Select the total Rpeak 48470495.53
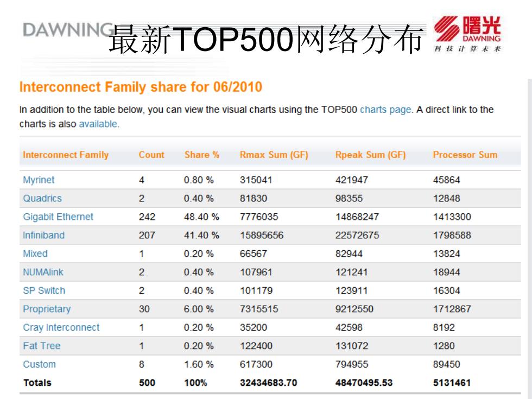Viewport: 532px width, 399px height. [364, 383]
